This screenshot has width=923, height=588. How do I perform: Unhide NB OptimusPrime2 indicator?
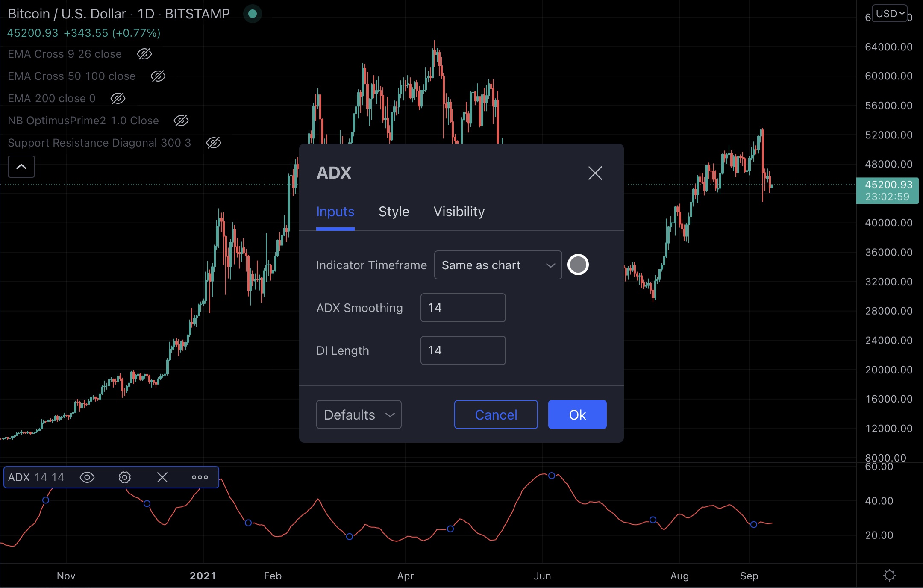(x=181, y=121)
